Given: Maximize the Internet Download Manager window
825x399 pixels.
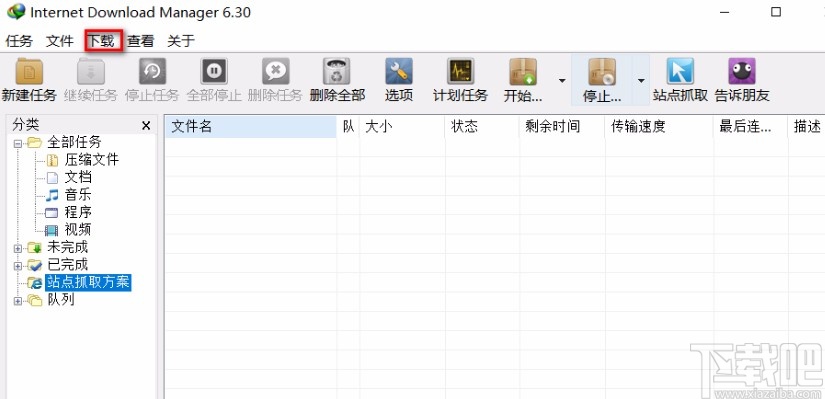Looking at the screenshot, I should 776,12.
